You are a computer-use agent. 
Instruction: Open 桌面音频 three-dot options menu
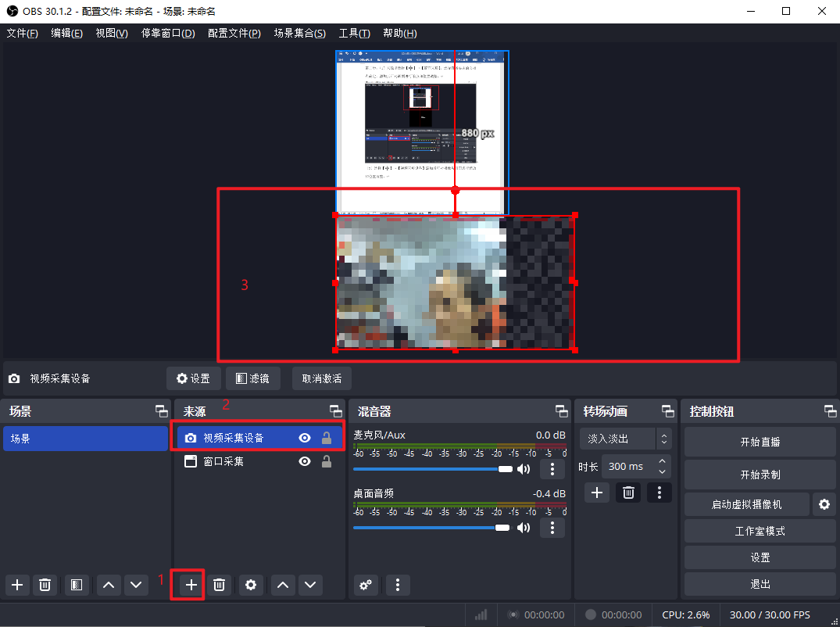(x=552, y=528)
